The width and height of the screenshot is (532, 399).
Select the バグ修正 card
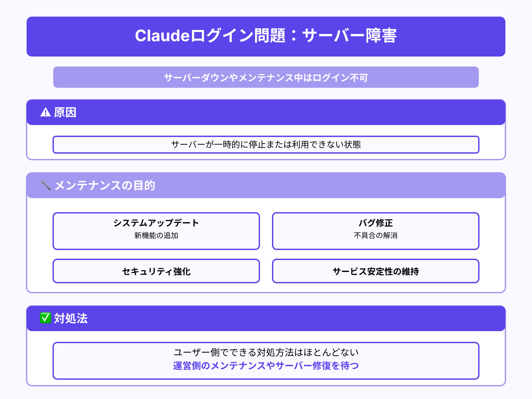375,231
